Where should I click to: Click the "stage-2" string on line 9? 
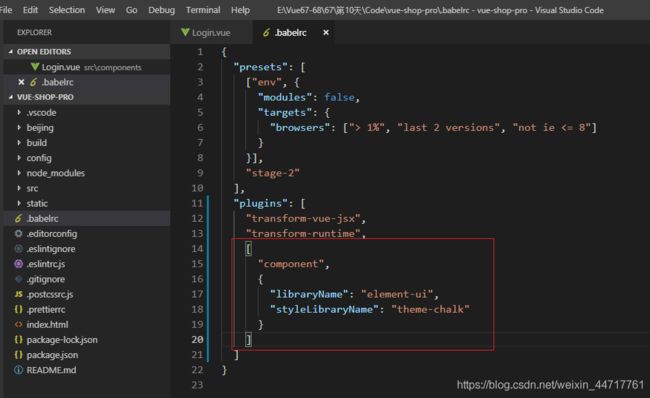(272, 173)
